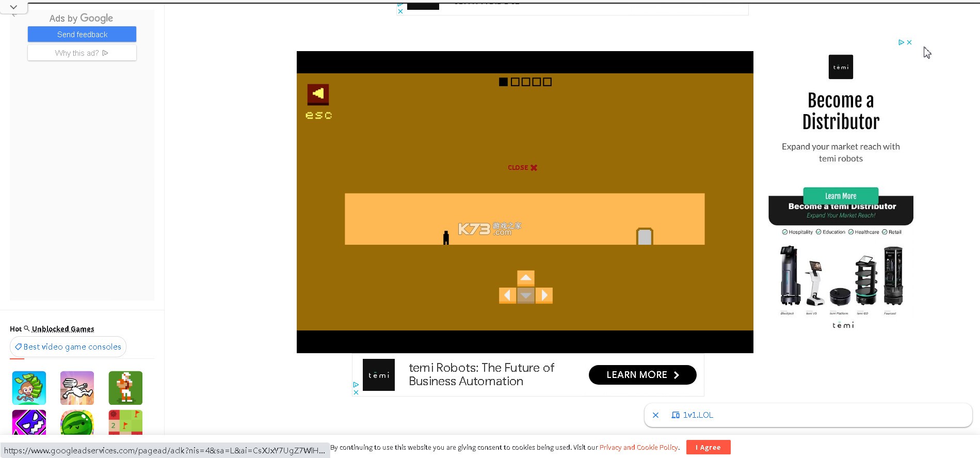Click the left arrow key in game
This screenshot has width=980, height=458.
(507, 295)
